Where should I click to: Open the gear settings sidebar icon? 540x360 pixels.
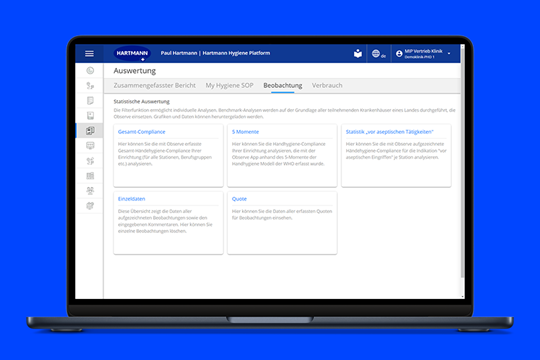tap(90, 206)
